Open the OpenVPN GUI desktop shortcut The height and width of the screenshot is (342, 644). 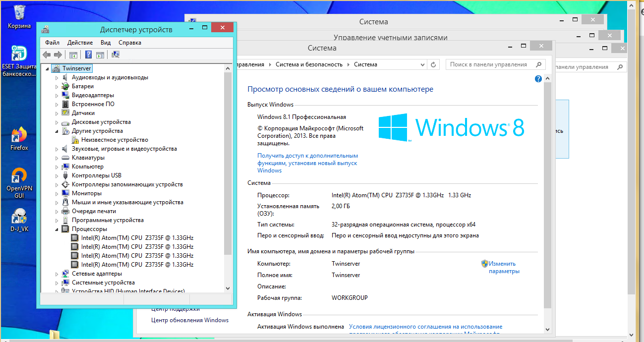pyautogui.click(x=19, y=183)
